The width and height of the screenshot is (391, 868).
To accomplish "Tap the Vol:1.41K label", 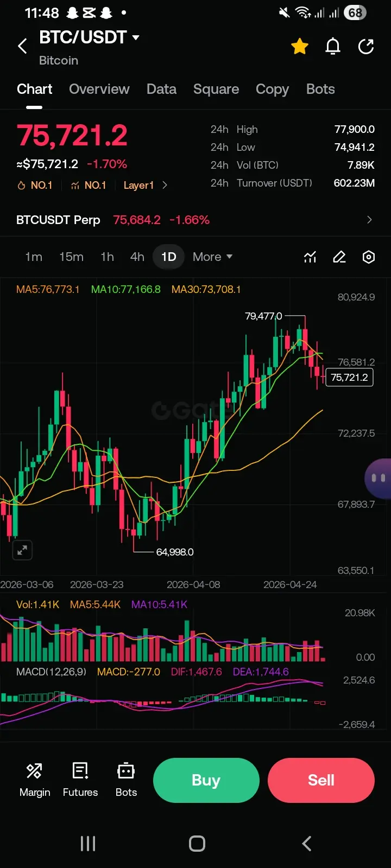I will coord(37,604).
